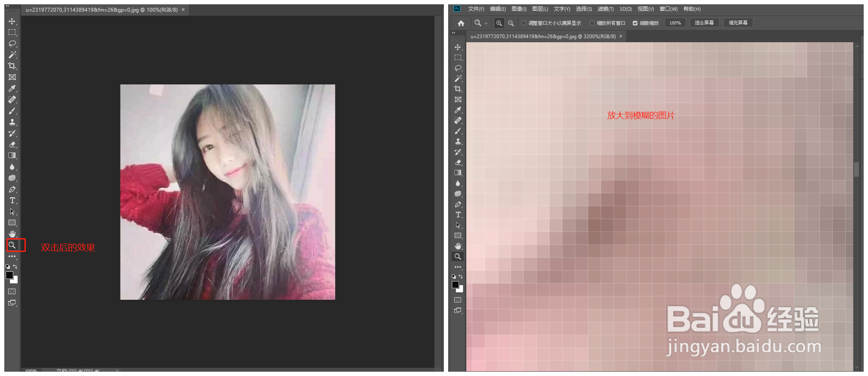Select the Brush tool in left window
Screen dimensions: 868x376
click(x=12, y=111)
